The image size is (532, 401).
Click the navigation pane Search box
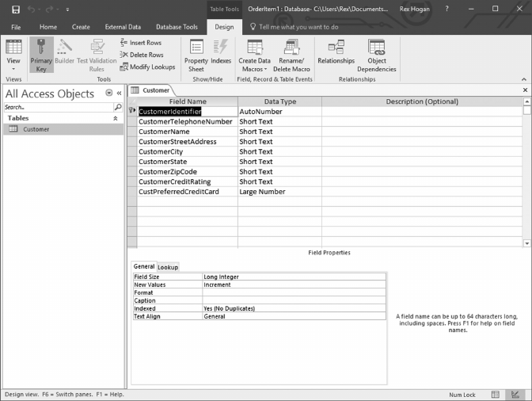pyautogui.click(x=59, y=107)
